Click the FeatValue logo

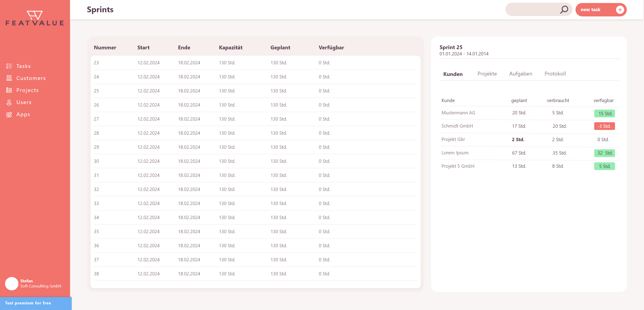[x=35, y=18]
